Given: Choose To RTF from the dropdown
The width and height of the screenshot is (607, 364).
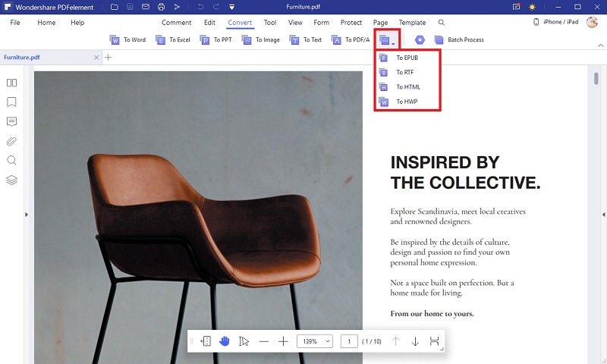Looking at the screenshot, I should coord(407,72).
